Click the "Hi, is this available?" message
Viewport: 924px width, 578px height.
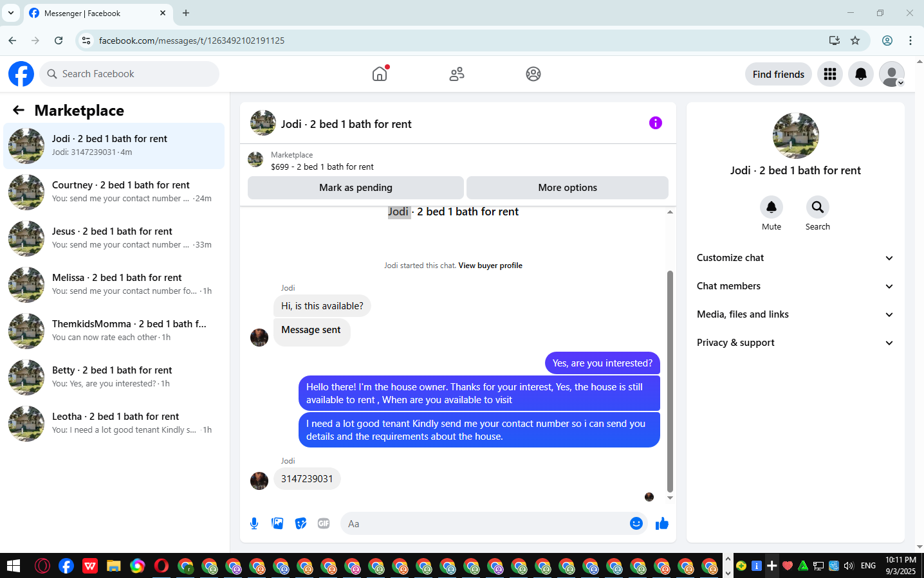322,306
